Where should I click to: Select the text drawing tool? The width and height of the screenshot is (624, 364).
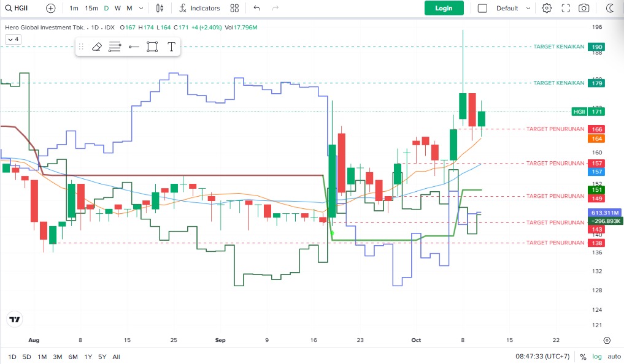click(x=171, y=47)
